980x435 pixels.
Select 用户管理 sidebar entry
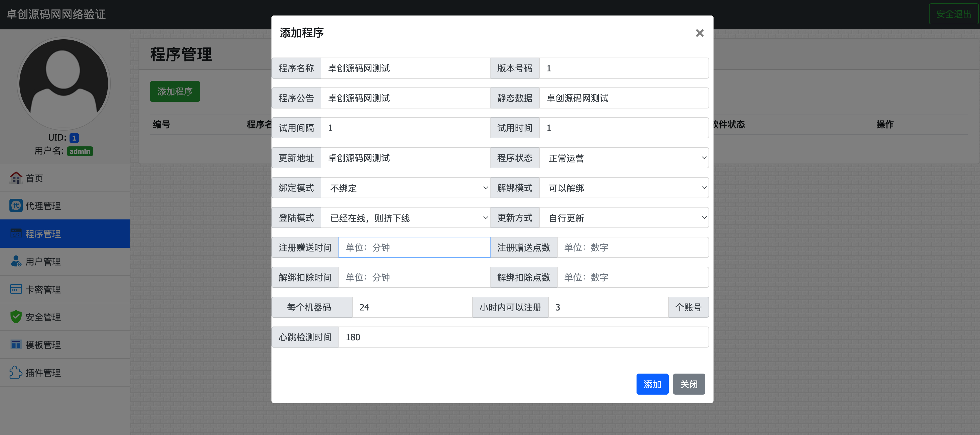(x=65, y=261)
